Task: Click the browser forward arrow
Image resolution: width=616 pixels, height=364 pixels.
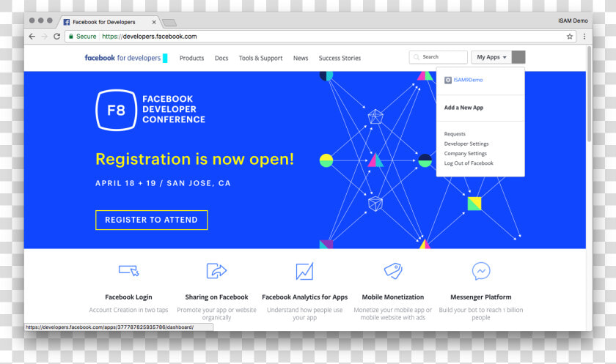Action: tap(45, 37)
